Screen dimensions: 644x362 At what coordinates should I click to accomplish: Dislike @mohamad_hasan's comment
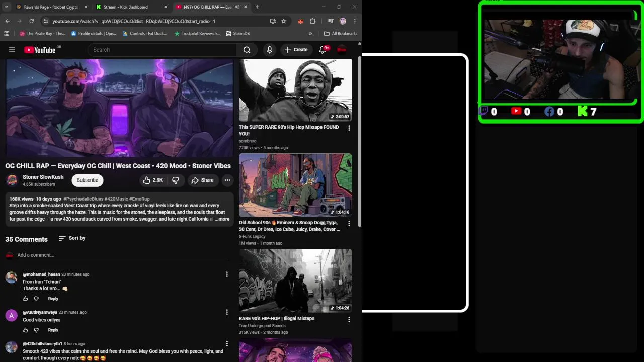[36, 299]
